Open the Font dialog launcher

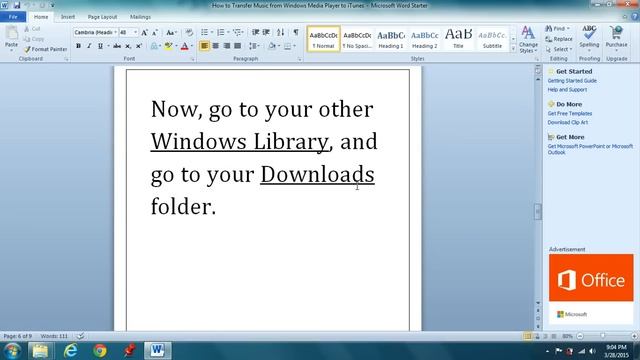193,60
